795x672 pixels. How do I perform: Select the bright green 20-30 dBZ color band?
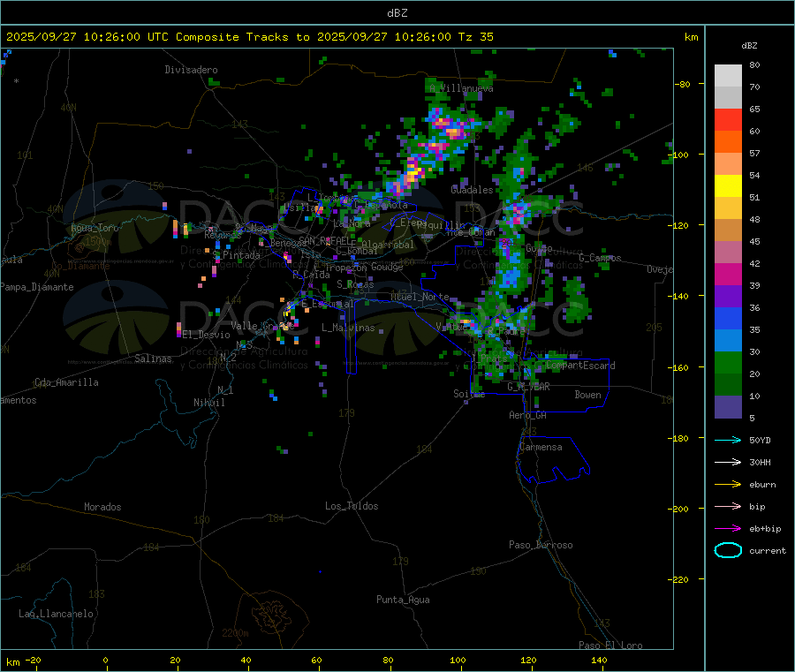pos(728,362)
